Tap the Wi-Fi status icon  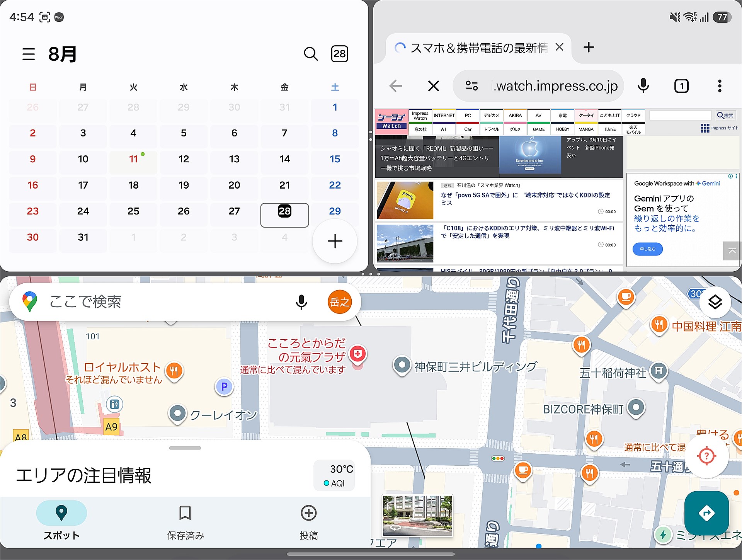tap(690, 17)
